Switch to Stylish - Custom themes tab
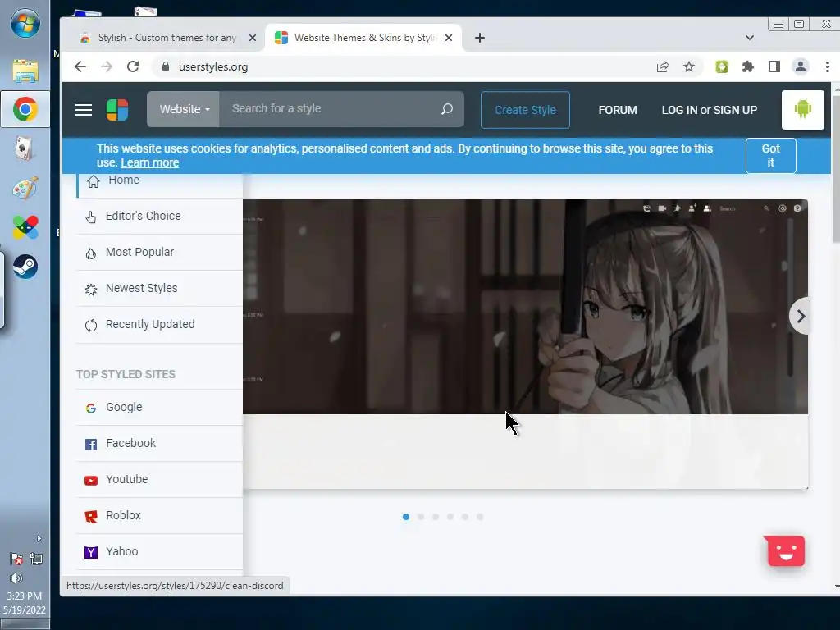Viewport: 840px width, 630px height. click(x=167, y=38)
